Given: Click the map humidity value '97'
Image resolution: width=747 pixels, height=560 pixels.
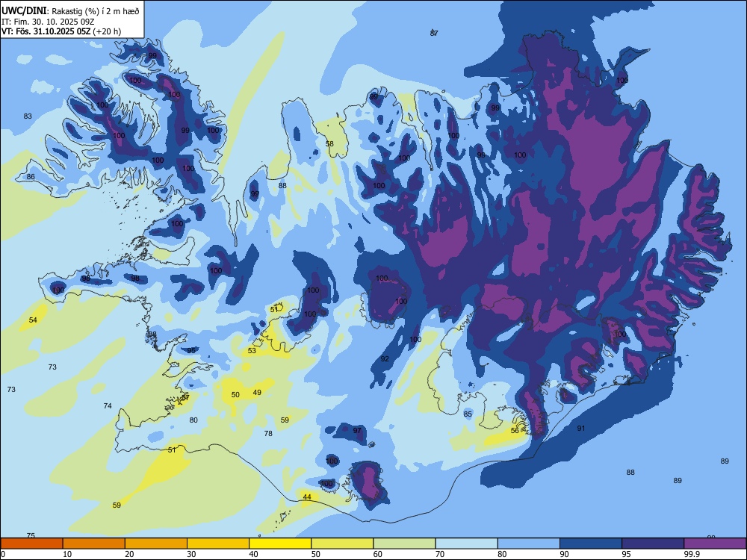Looking at the screenshot, I should (357, 431).
